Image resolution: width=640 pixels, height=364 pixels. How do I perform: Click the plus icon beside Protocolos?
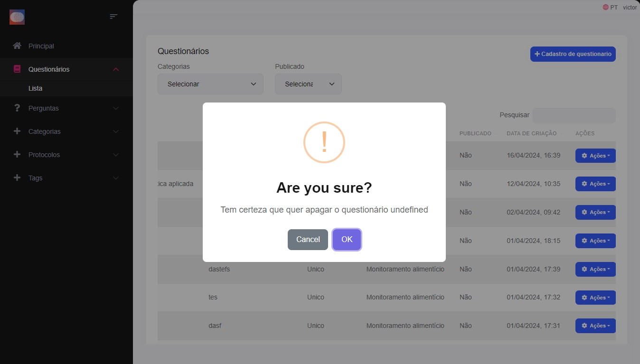point(17,155)
